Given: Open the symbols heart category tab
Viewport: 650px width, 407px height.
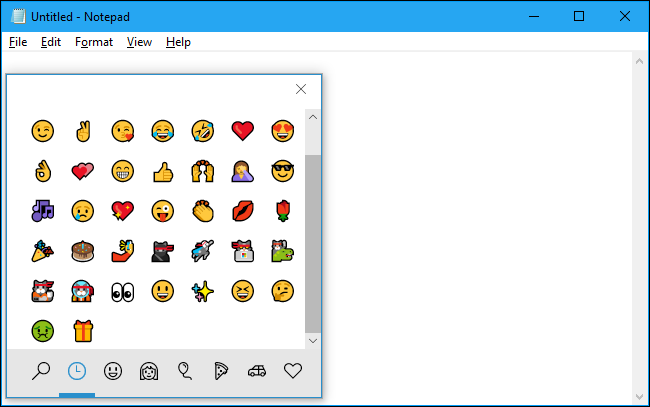Looking at the screenshot, I should pos(293,371).
